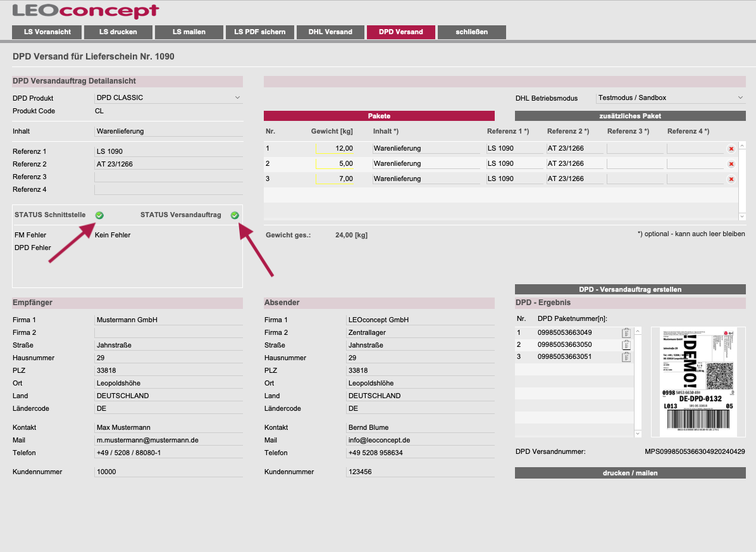This screenshot has height=552, width=756.
Task: Edit Empfänger Land DEUTSCHLAND field
Action: [x=169, y=396]
